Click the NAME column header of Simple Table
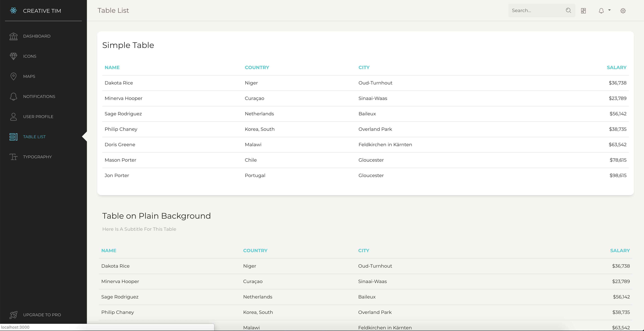Screen dimensions: 644x331 point(112,67)
